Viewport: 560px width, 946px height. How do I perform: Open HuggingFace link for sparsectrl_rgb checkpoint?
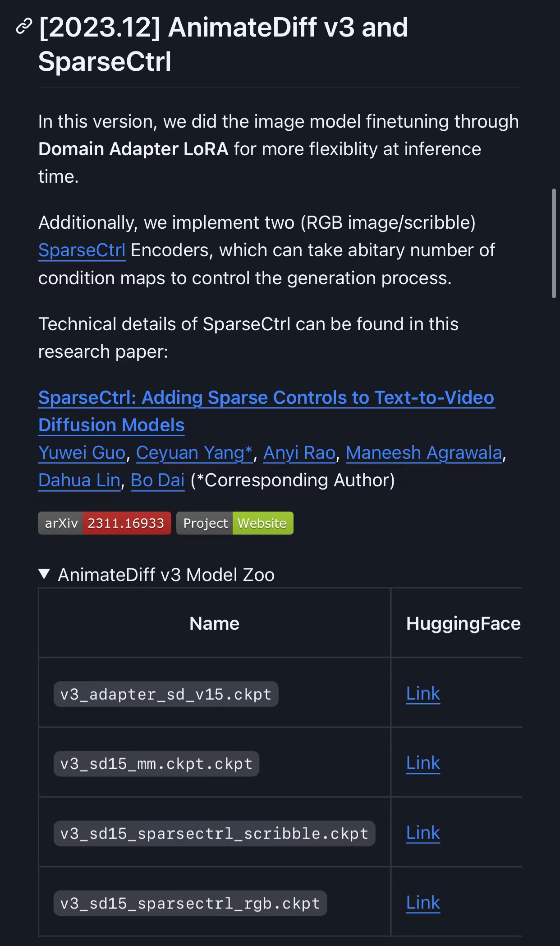[x=423, y=903]
